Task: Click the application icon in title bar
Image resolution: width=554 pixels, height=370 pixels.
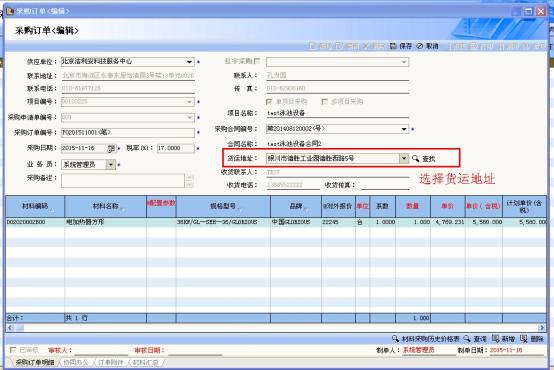Action: pos(10,11)
